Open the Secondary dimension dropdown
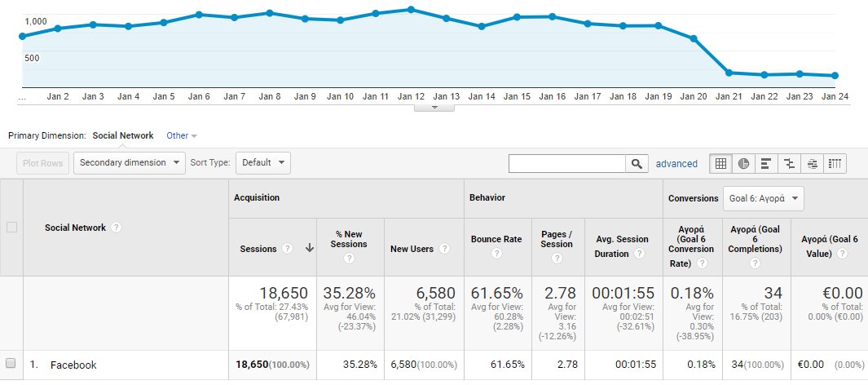 point(130,162)
